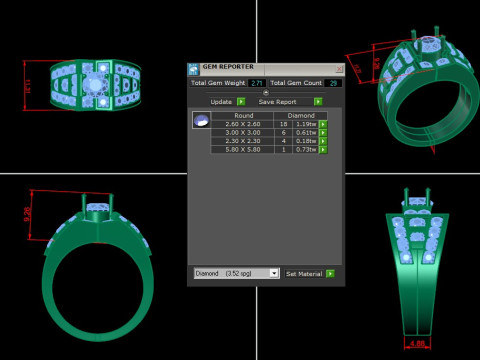The width and height of the screenshot is (480, 360).
Task: Click the Save Report label
Action: pos(277,102)
